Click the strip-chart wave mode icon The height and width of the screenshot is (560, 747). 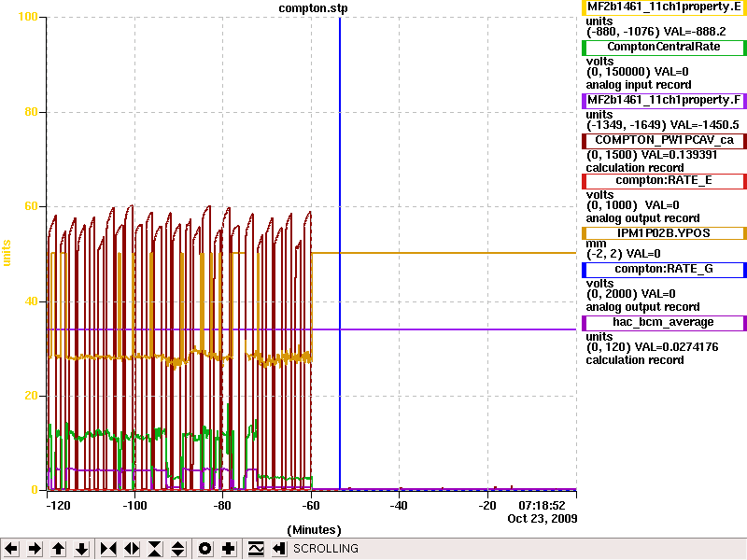tap(256, 549)
